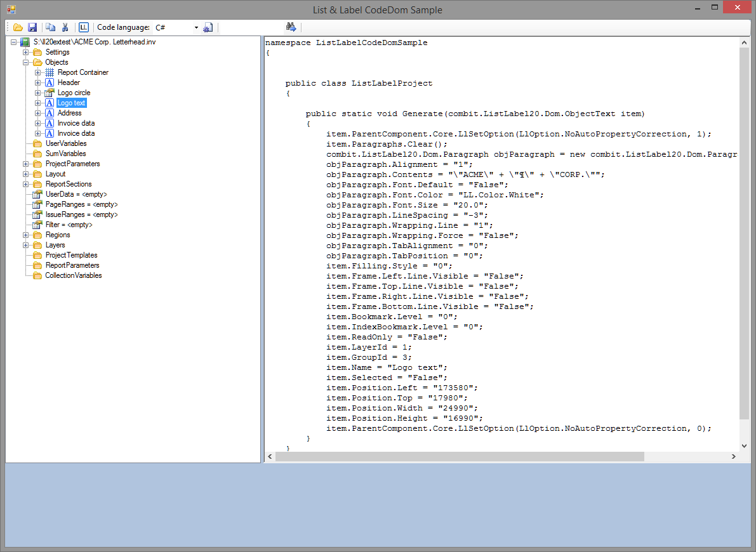
Task: Click the Settings folder icon
Action: 37,52
